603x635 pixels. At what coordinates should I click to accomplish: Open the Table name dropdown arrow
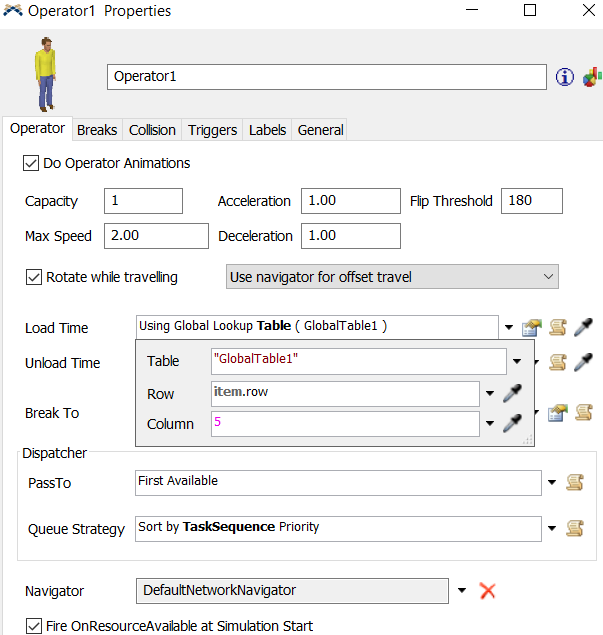[x=517, y=361]
